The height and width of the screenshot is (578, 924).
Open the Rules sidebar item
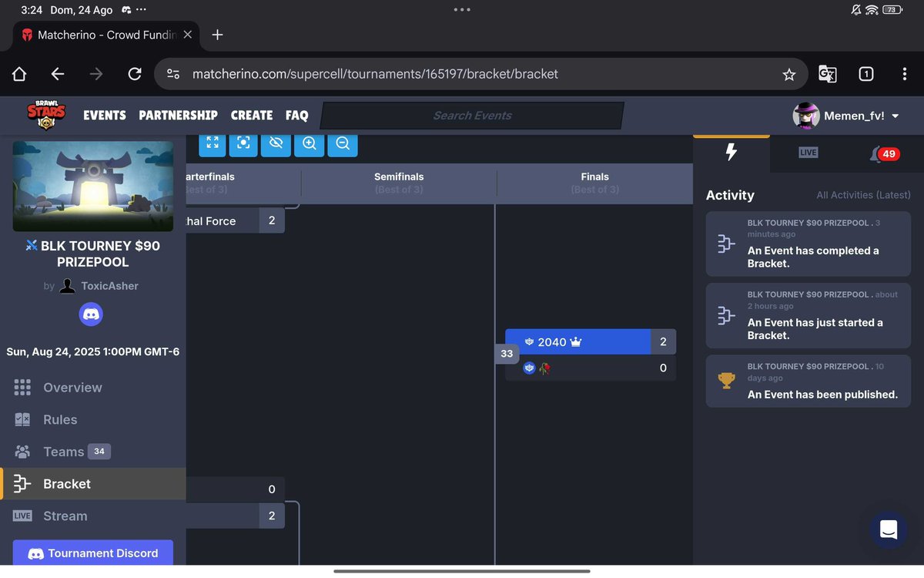(92, 420)
